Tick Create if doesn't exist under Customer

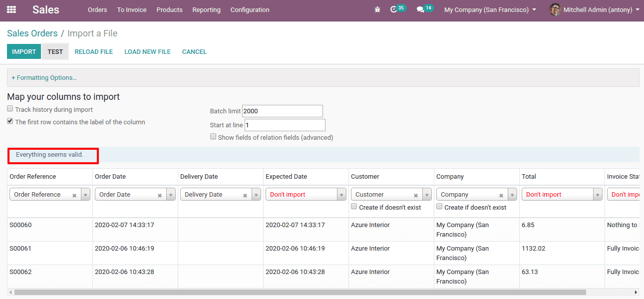(354, 207)
